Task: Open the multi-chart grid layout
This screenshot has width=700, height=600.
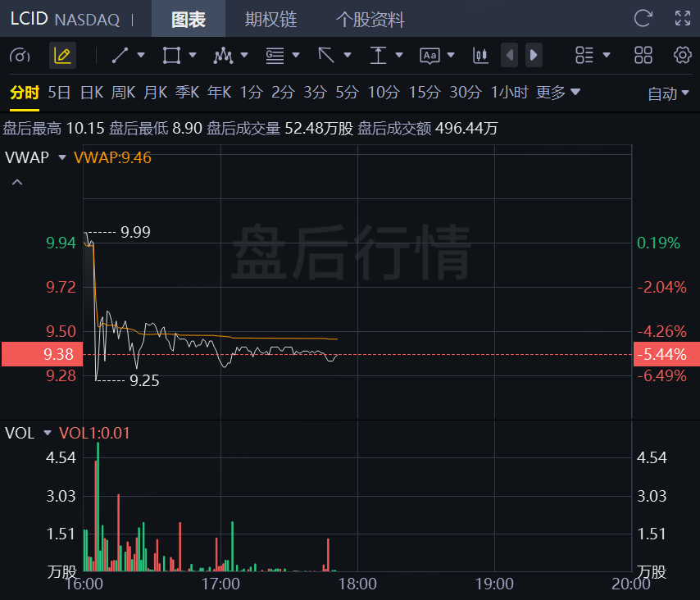Action: (643, 56)
